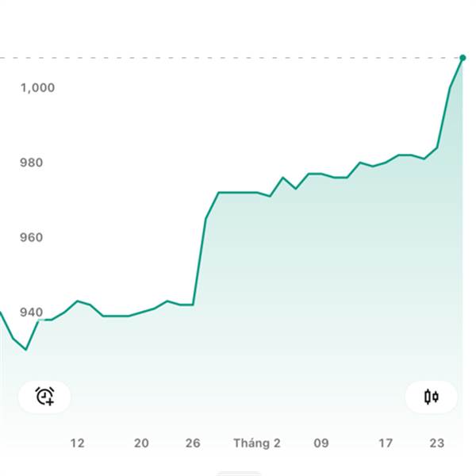The height and width of the screenshot is (476, 476).
Task: Click the 1,000 price axis label
Action: (x=37, y=87)
